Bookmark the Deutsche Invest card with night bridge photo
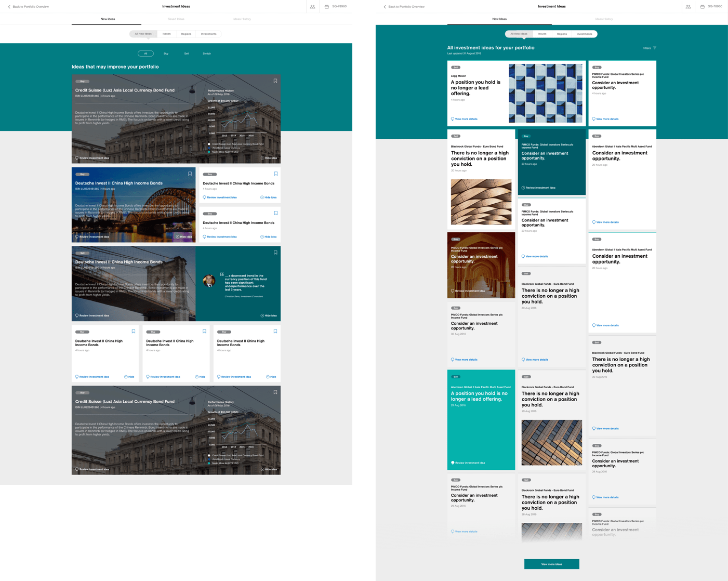Screen dimensions: 728x581 190,174
